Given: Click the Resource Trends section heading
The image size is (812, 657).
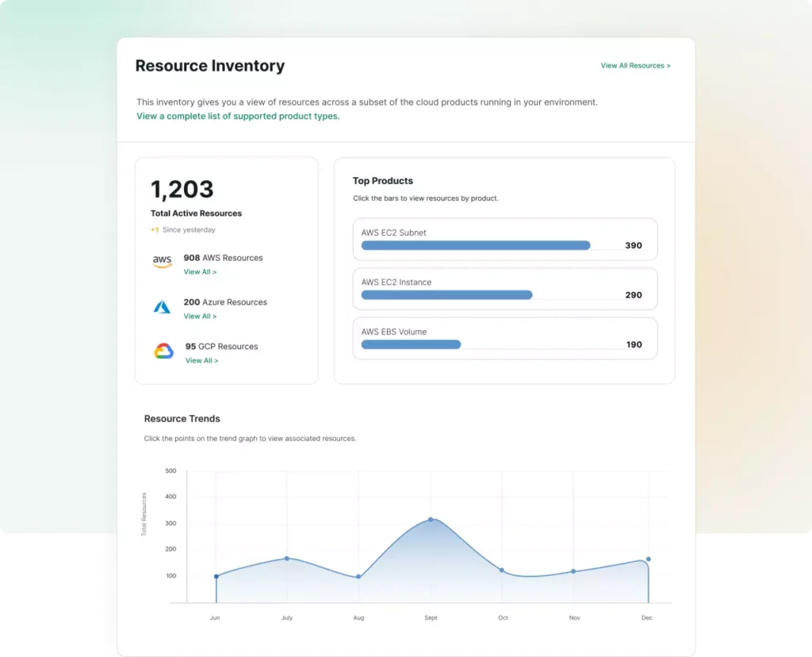Looking at the screenshot, I should pyautogui.click(x=182, y=418).
